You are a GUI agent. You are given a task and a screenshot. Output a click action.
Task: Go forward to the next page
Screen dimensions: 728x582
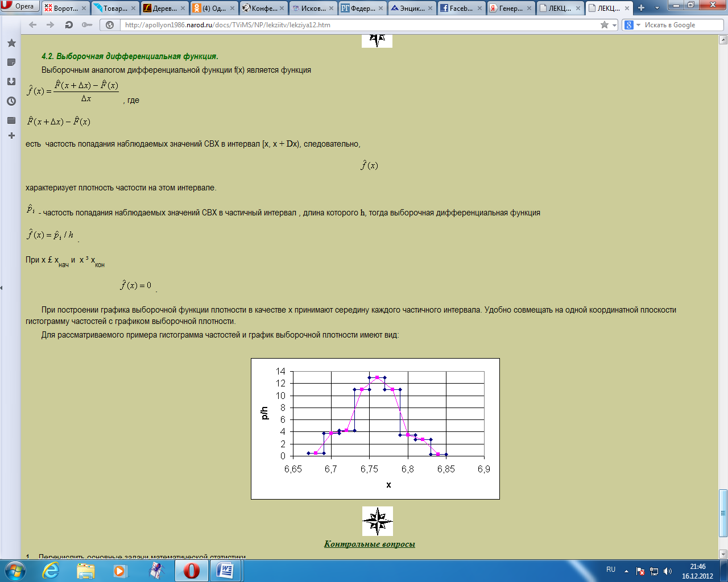(x=51, y=25)
